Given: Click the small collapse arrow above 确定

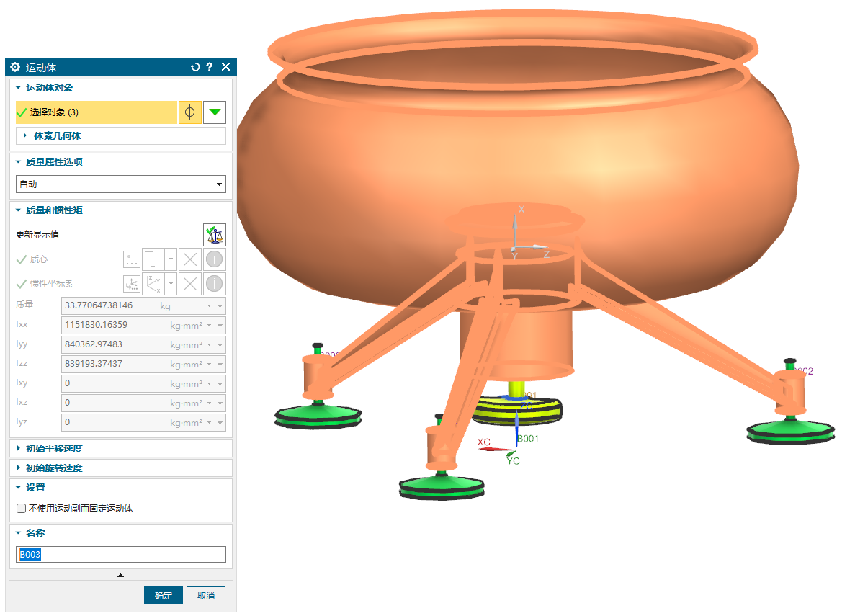Looking at the screenshot, I should point(120,576).
